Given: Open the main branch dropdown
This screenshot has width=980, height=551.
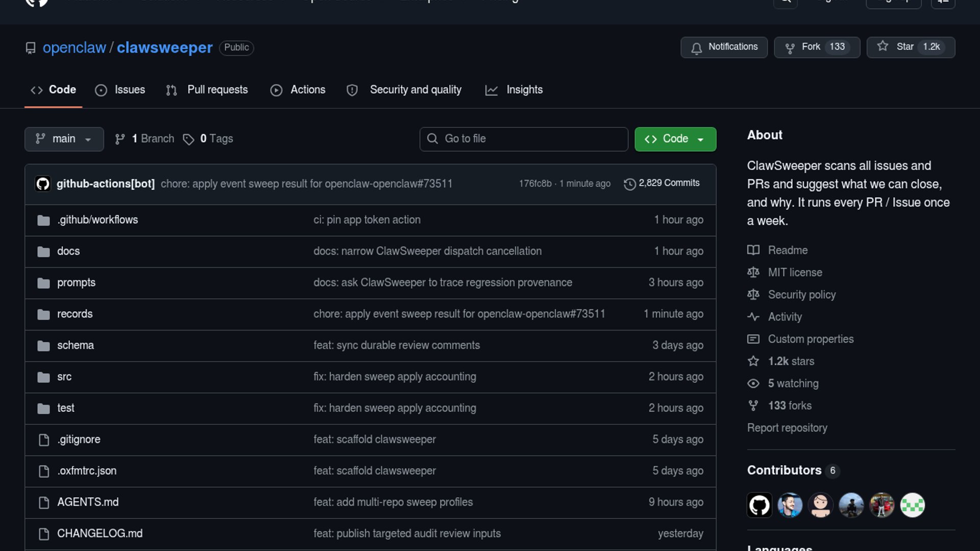Looking at the screenshot, I should [x=64, y=139].
